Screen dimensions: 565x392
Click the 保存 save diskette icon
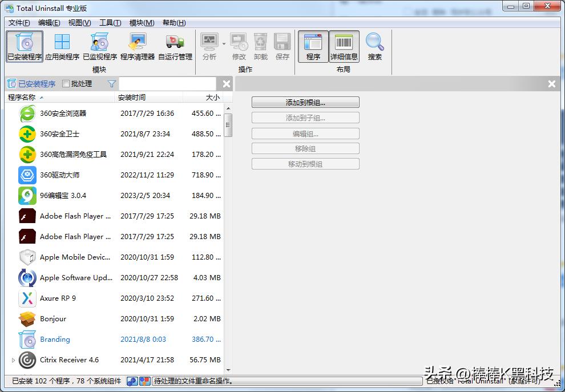tap(281, 45)
